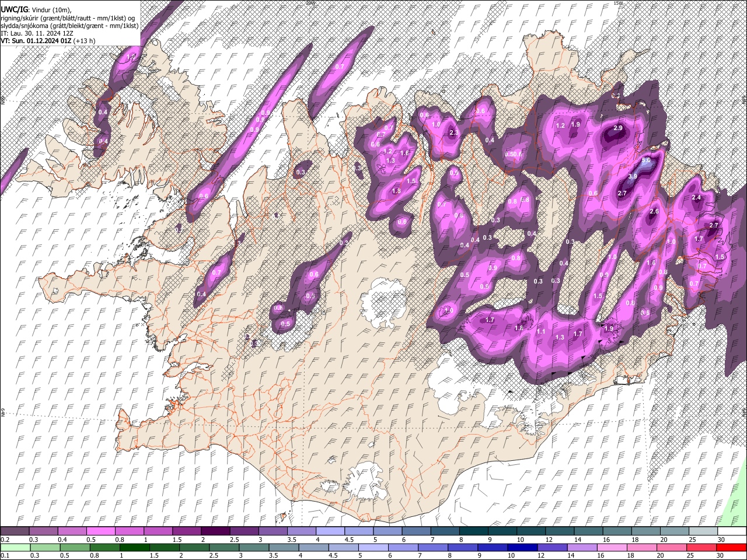Screen dimensions: 747x560
Task: Click the "UWC/IG: Vindur (10m)," title line
Action: pyautogui.click(x=36, y=10)
